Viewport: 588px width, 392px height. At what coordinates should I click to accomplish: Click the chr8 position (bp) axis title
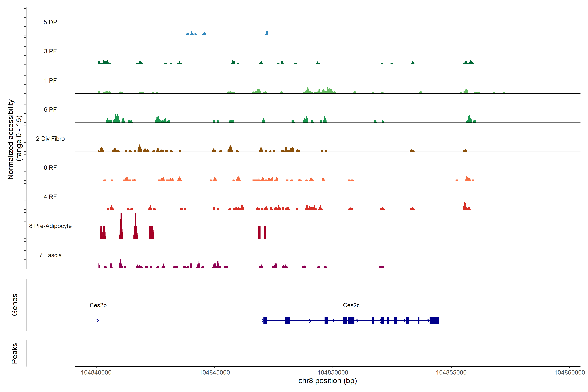[x=327, y=381]
